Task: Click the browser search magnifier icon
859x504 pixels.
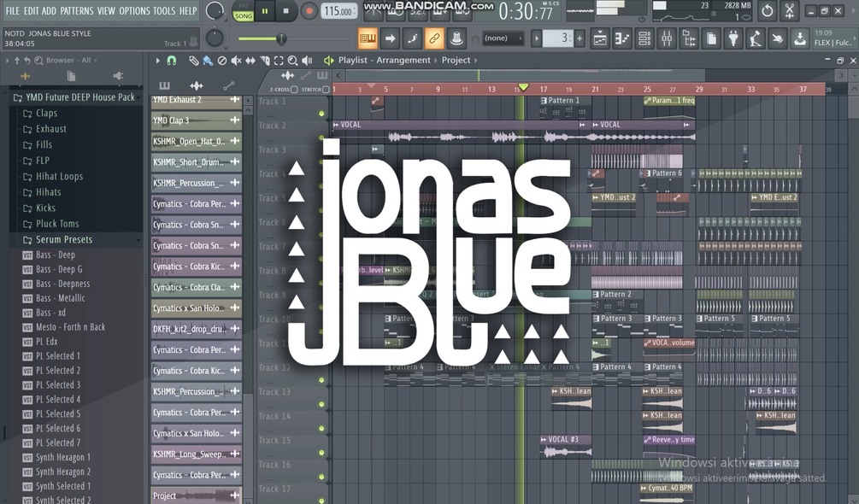Action: (38, 60)
